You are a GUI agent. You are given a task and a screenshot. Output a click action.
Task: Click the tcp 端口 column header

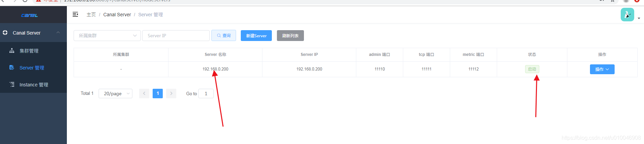(427, 55)
